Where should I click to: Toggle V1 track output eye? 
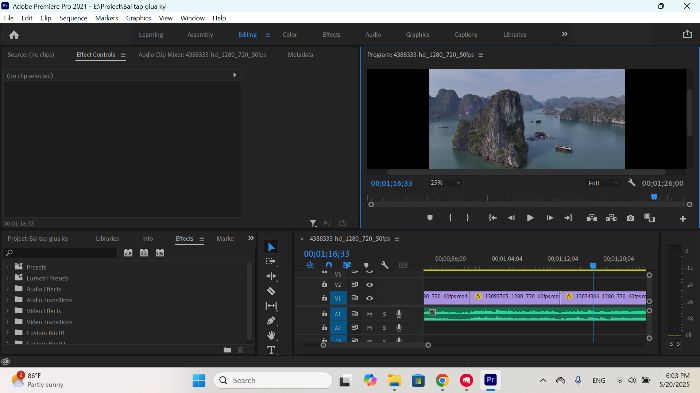point(370,298)
